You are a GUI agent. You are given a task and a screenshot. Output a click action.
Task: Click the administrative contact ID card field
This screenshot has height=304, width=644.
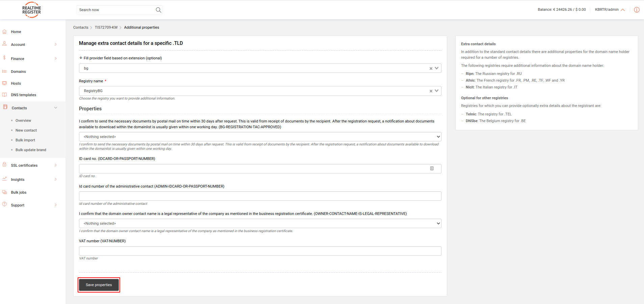tap(260, 196)
